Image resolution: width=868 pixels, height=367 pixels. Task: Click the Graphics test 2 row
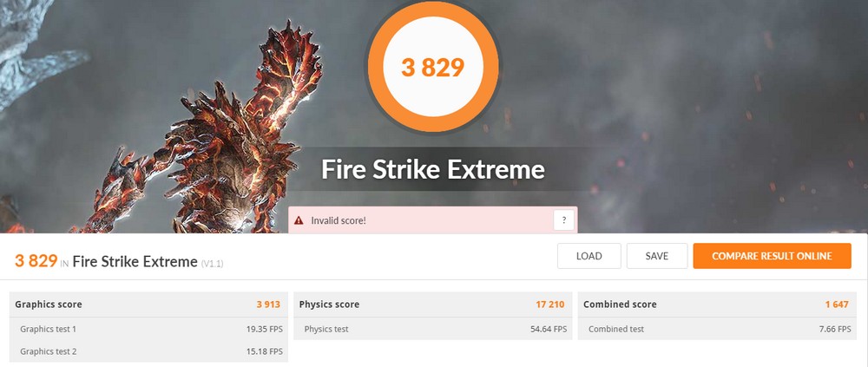148,351
